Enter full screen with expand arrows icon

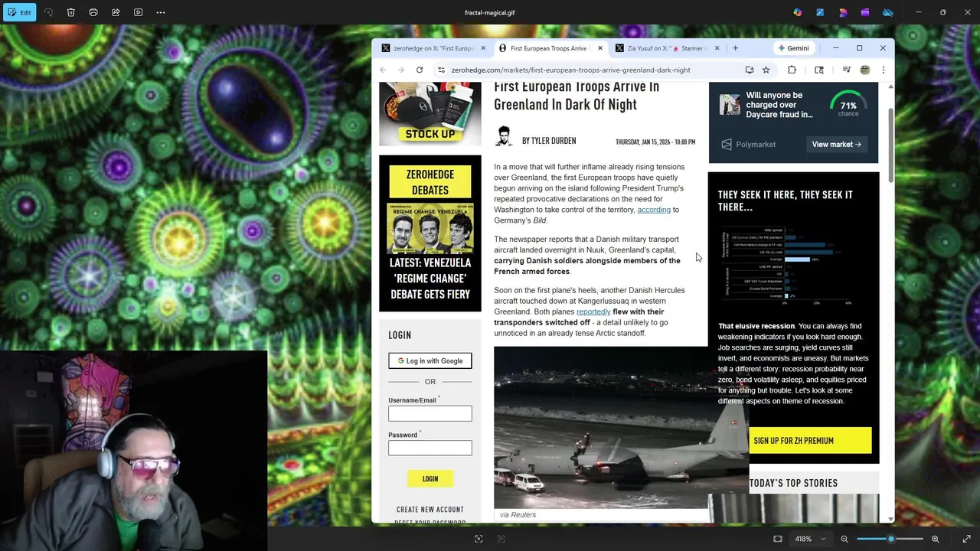click(x=966, y=539)
